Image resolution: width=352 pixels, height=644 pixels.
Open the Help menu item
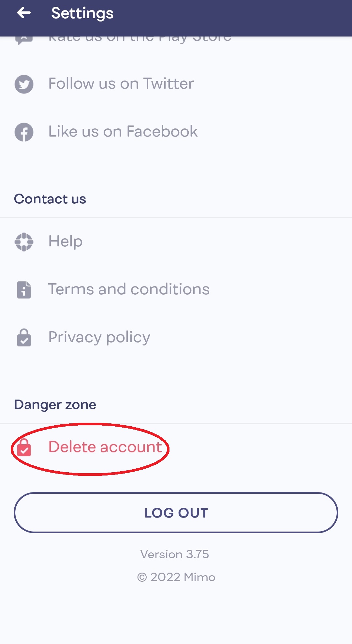(x=65, y=242)
